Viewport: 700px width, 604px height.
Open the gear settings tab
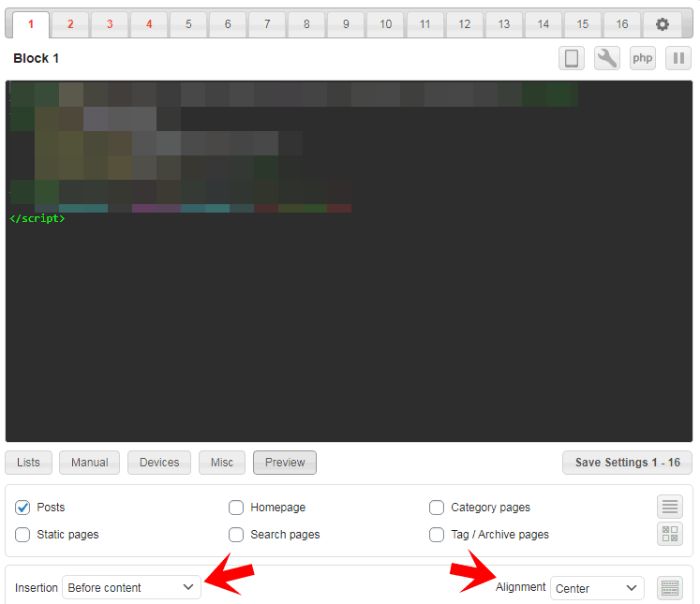(x=663, y=24)
